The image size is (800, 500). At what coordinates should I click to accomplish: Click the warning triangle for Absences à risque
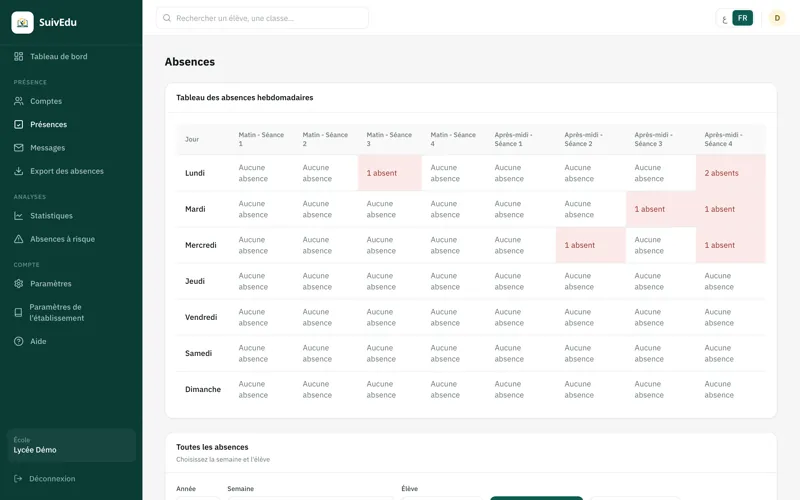(18, 239)
